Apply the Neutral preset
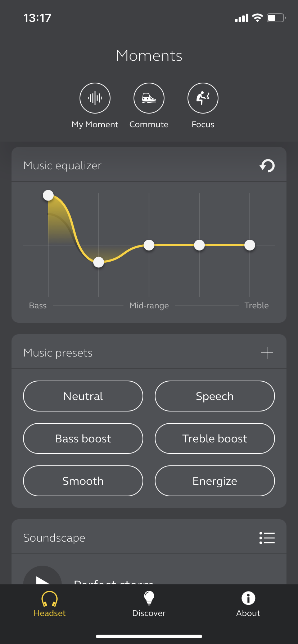This screenshot has width=298, height=644. point(83,396)
